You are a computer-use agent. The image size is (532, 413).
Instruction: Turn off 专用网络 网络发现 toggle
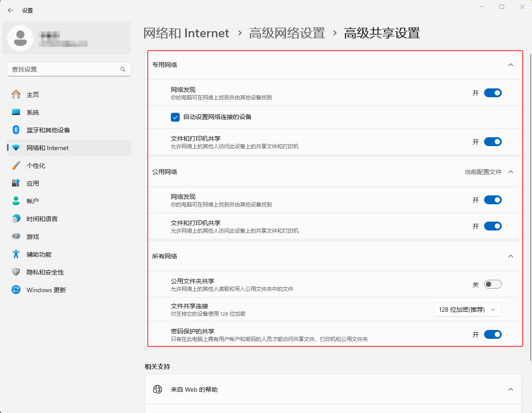coord(493,93)
